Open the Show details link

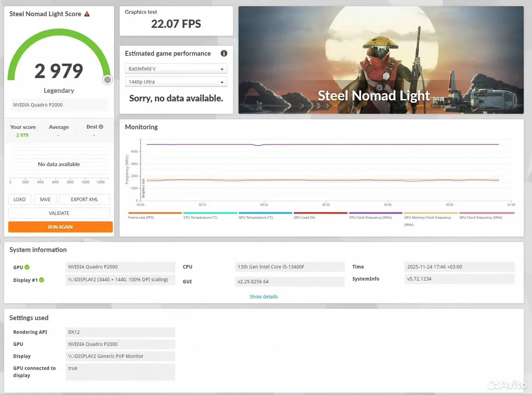[x=264, y=297]
